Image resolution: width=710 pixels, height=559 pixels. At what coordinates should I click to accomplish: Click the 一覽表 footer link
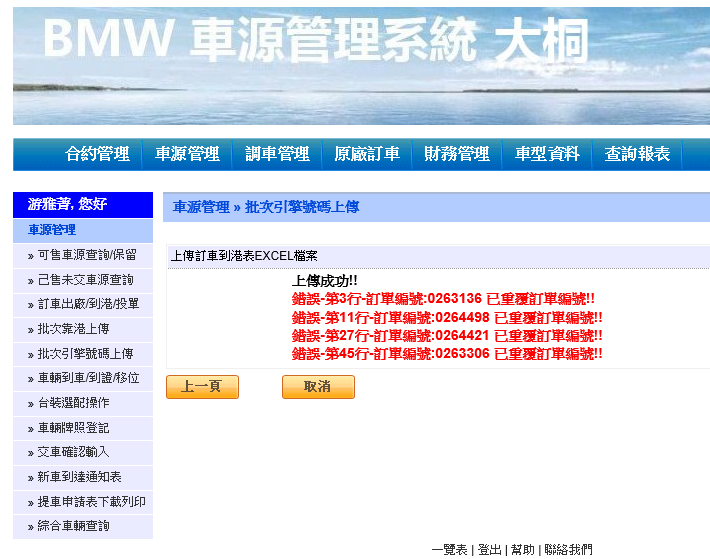click(x=449, y=550)
